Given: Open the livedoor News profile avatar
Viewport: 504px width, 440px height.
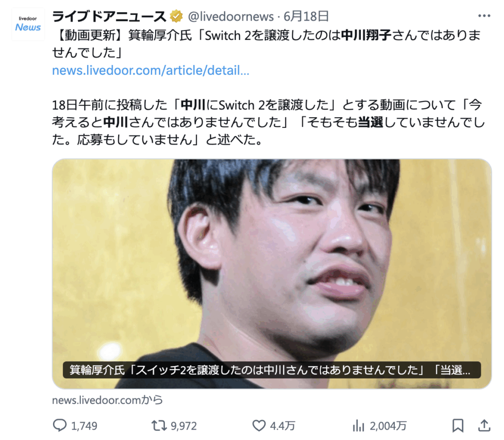Looking at the screenshot, I should click(x=28, y=24).
